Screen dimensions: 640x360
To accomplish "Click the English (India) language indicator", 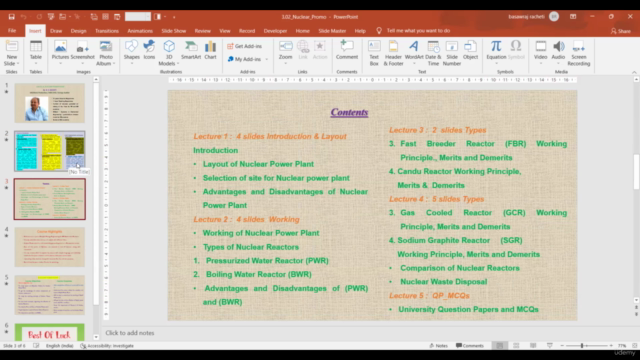I will [60, 346].
